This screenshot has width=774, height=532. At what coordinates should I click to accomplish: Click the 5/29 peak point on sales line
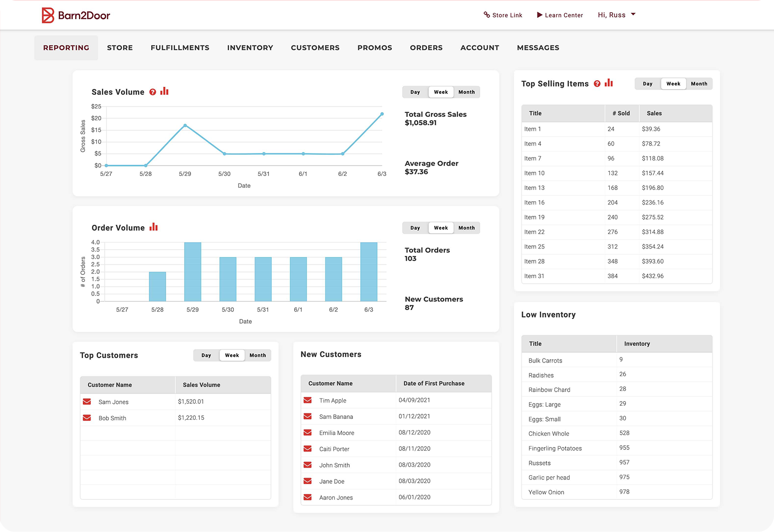pyautogui.click(x=185, y=125)
